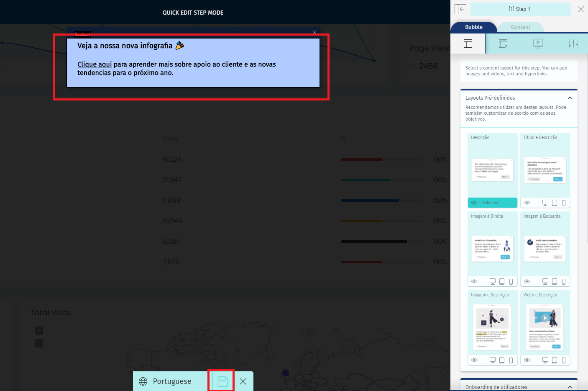588x391 pixels.
Task: Click the [1] Step 1 button
Action: click(x=520, y=9)
